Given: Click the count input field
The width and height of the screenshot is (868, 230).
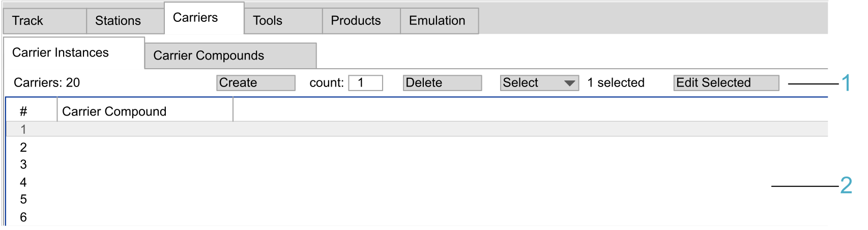Looking at the screenshot, I should click(365, 83).
